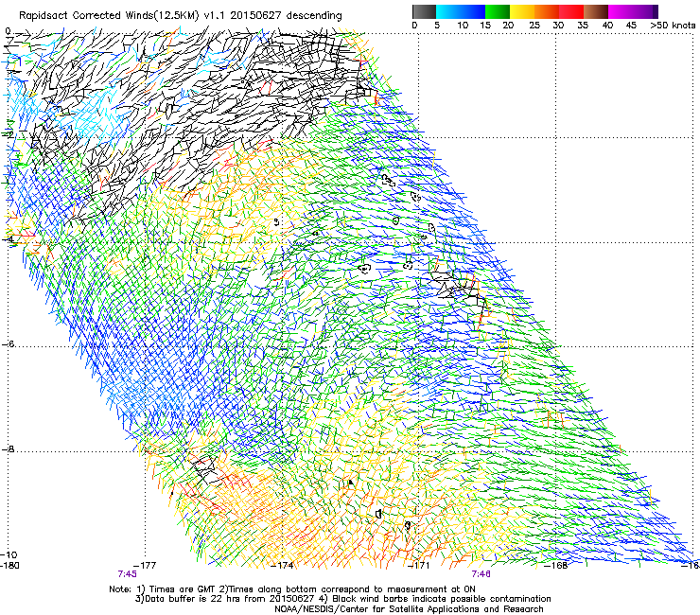The width and height of the screenshot is (700, 615).
Task: Click the legend scale value '25'
Action: click(534, 26)
